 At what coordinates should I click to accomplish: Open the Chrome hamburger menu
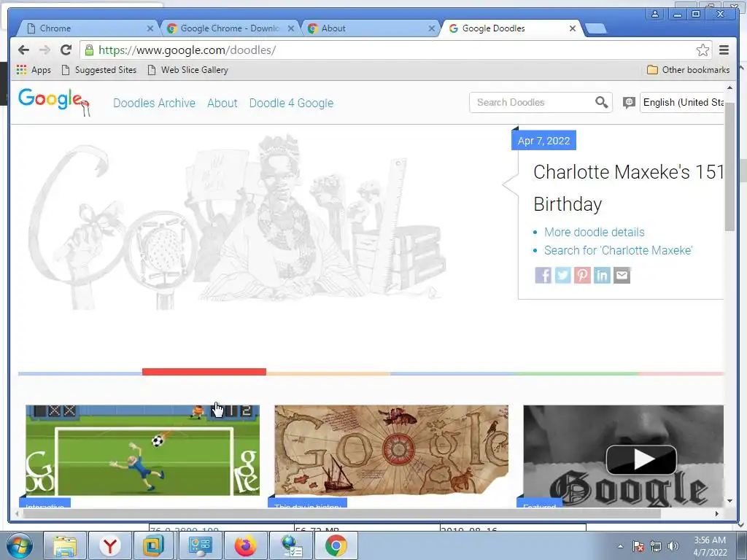coord(724,50)
